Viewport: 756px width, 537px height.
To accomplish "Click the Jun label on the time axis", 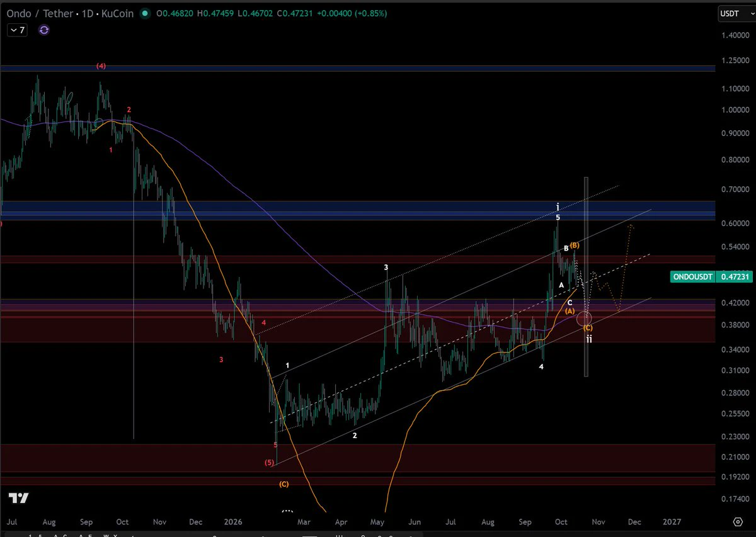I will 415,522.
